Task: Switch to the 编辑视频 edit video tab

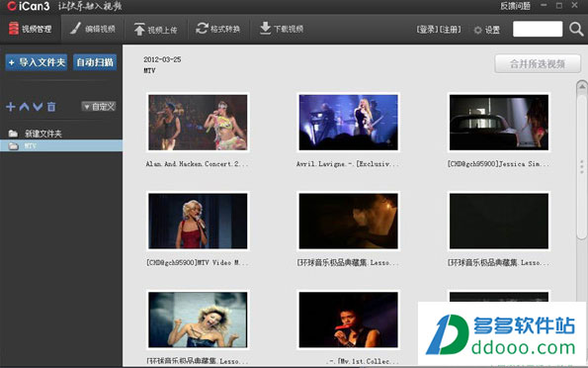Action: click(x=93, y=29)
